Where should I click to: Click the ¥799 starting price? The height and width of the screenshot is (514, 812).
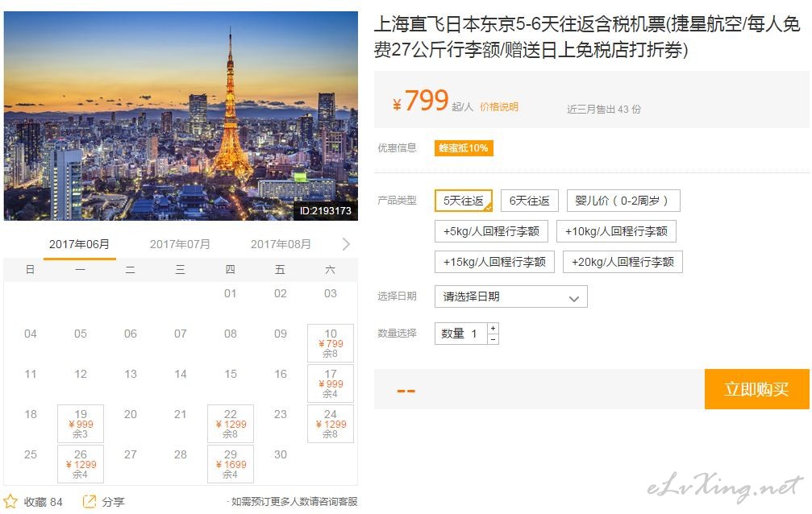point(420,101)
